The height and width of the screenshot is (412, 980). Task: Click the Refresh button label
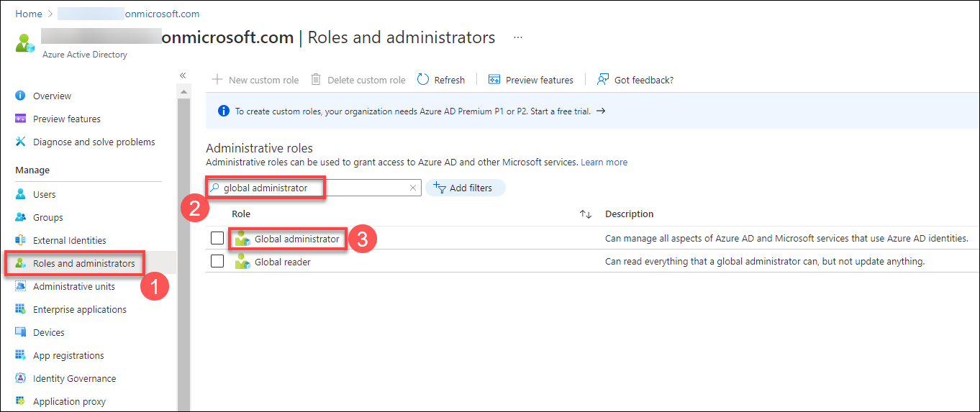click(x=450, y=80)
